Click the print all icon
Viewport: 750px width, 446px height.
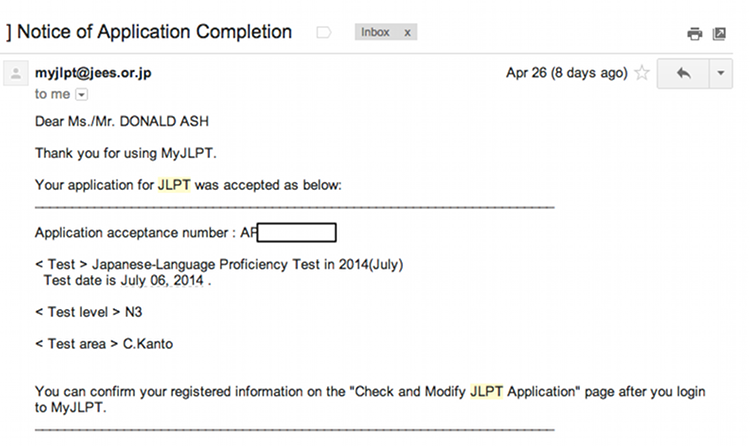point(695,33)
